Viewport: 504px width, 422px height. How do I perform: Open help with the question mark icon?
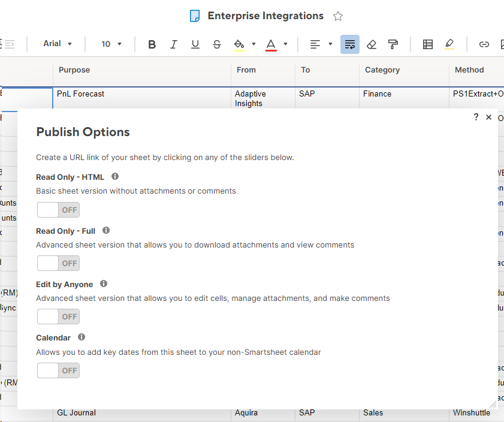click(476, 117)
